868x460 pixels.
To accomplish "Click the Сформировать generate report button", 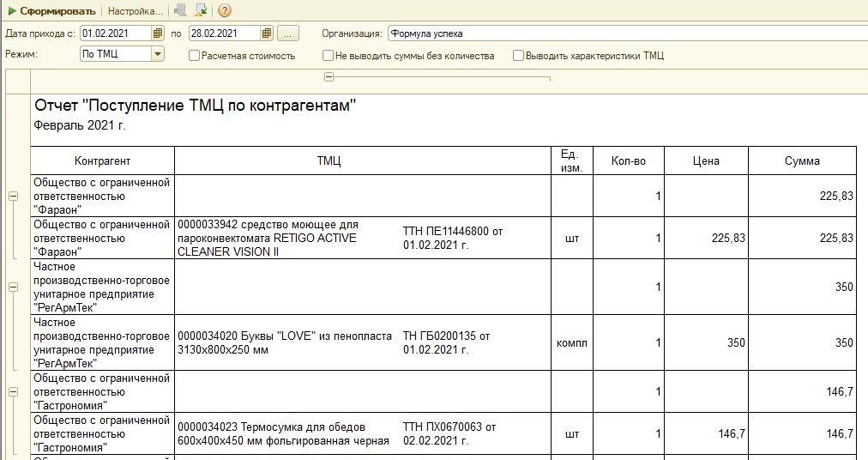I will tap(51, 11).
